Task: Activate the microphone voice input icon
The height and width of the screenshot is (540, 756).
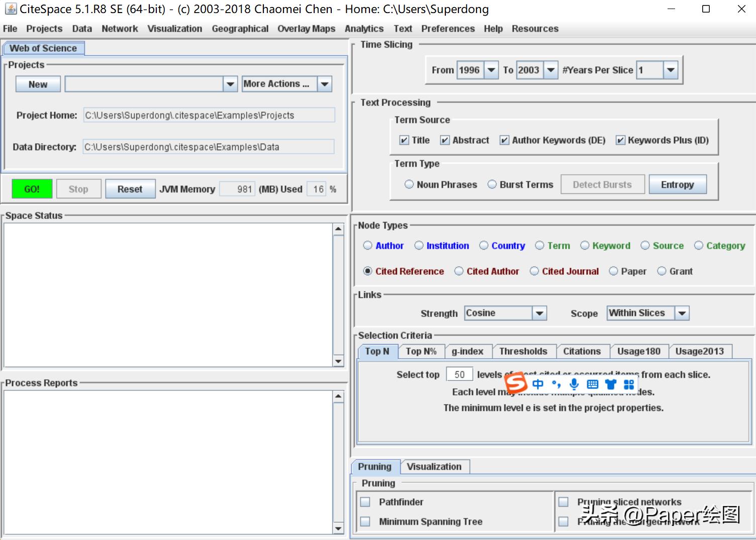Action: point(574,384)
